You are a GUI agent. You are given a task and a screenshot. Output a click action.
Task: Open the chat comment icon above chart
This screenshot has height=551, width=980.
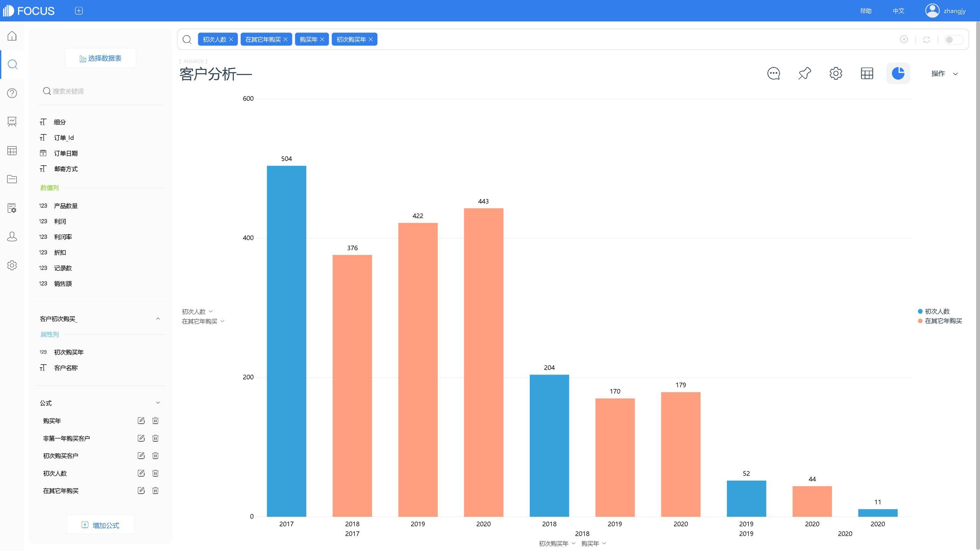(x=774, y=73)
